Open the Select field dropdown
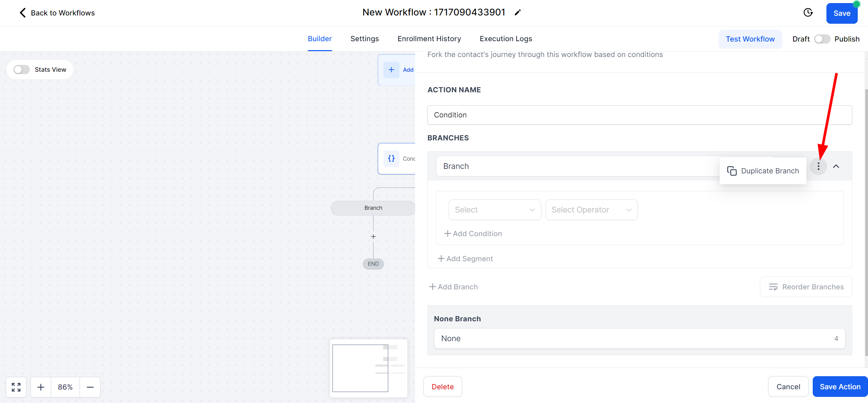The width and height of the screenshot is (868, 403). point(494,210)
